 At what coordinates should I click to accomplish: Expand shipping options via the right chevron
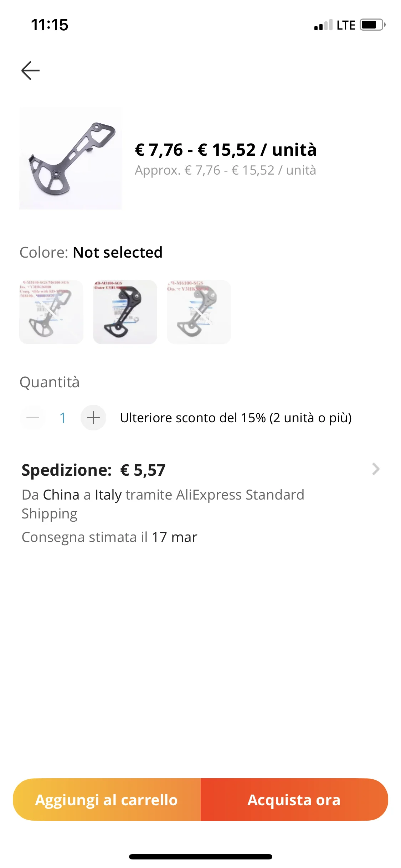[376, 469]
